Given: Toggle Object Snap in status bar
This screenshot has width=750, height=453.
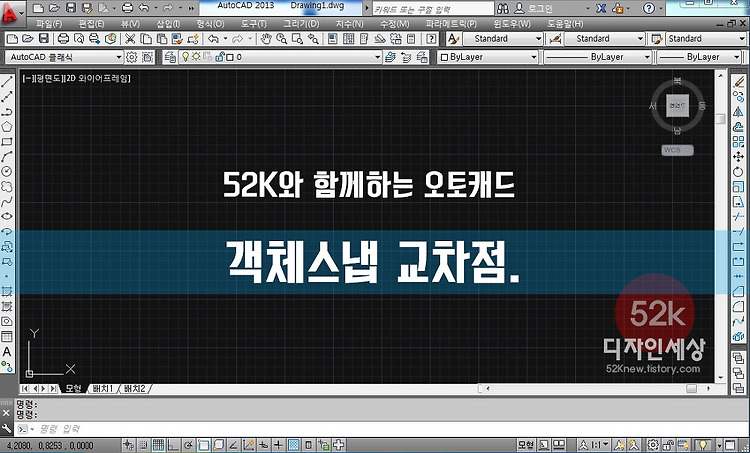Looking at the screenshot, I should click(203, 445).
